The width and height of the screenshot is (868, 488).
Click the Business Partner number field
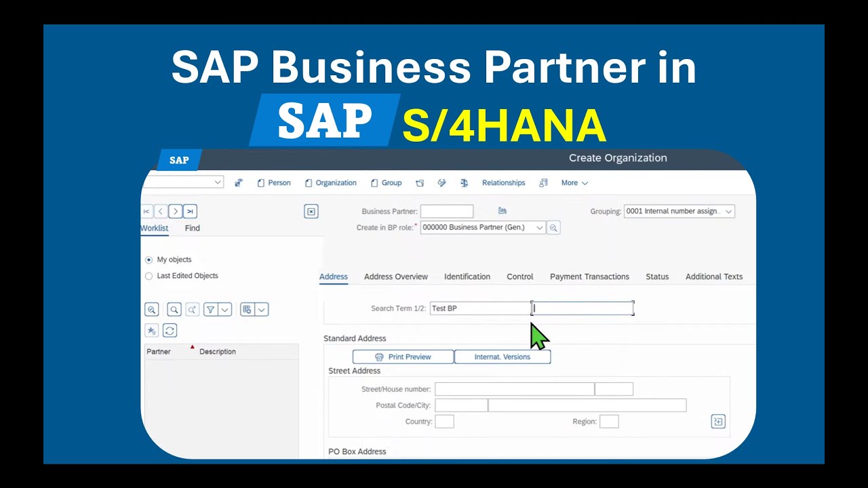(x=447, y=211)
